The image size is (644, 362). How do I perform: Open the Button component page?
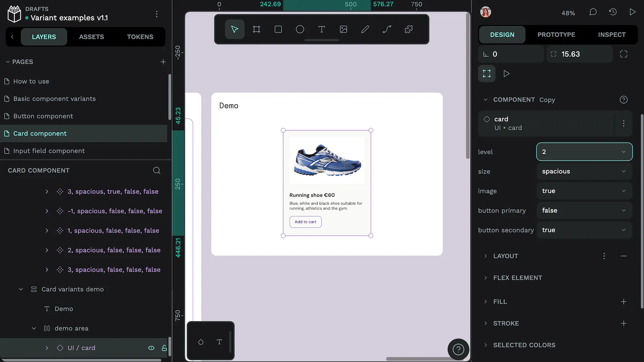[x=43, y=116]
